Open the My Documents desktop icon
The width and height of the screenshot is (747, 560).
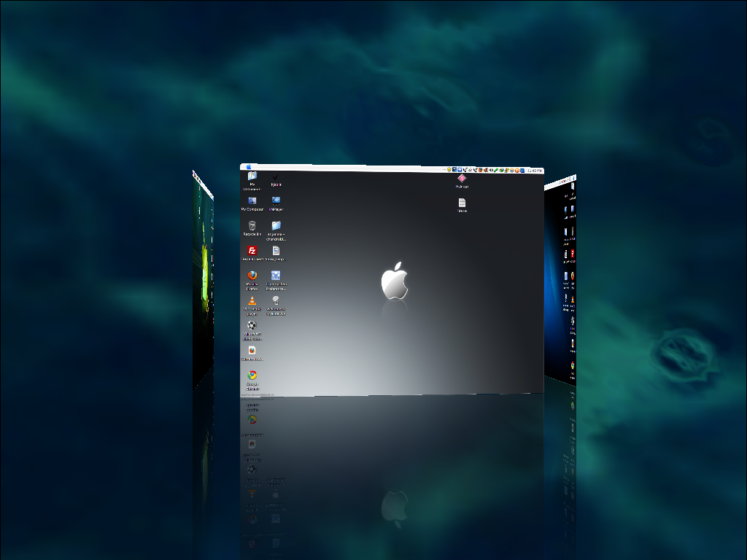252,176
